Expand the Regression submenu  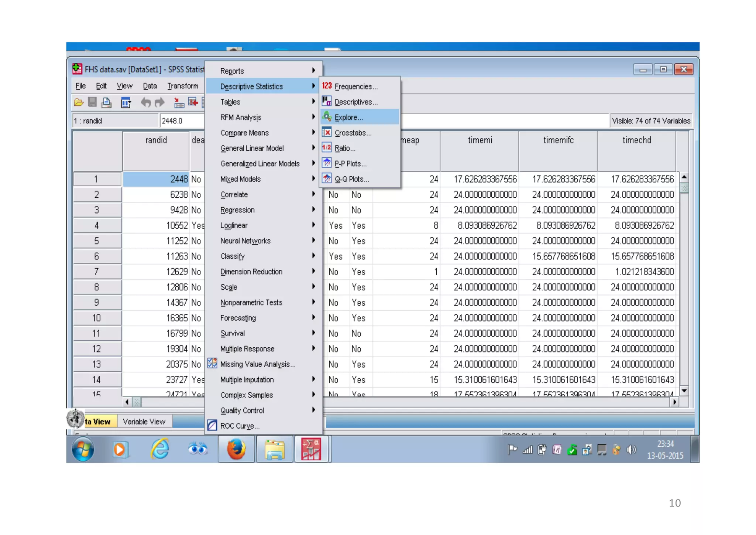click(237, 210)
